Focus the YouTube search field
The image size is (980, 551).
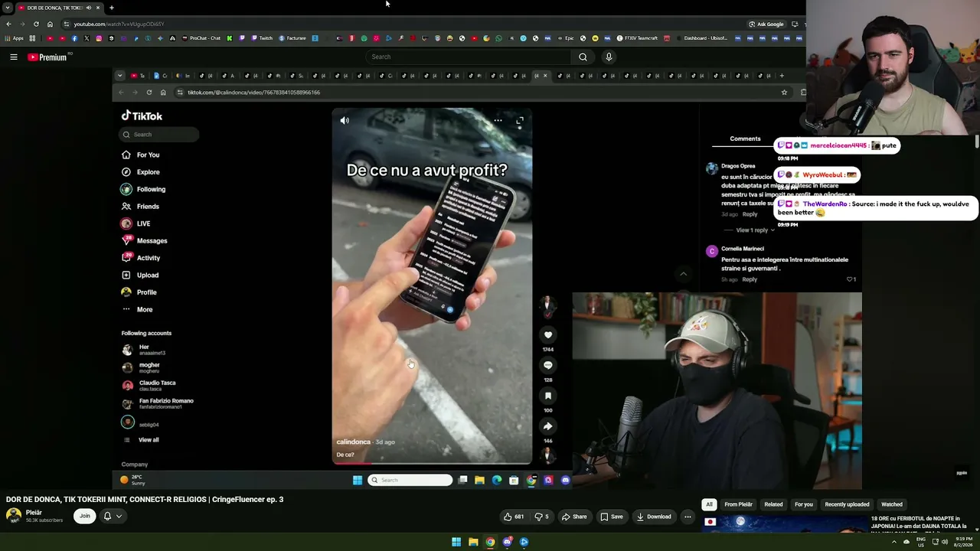point(469,57)
